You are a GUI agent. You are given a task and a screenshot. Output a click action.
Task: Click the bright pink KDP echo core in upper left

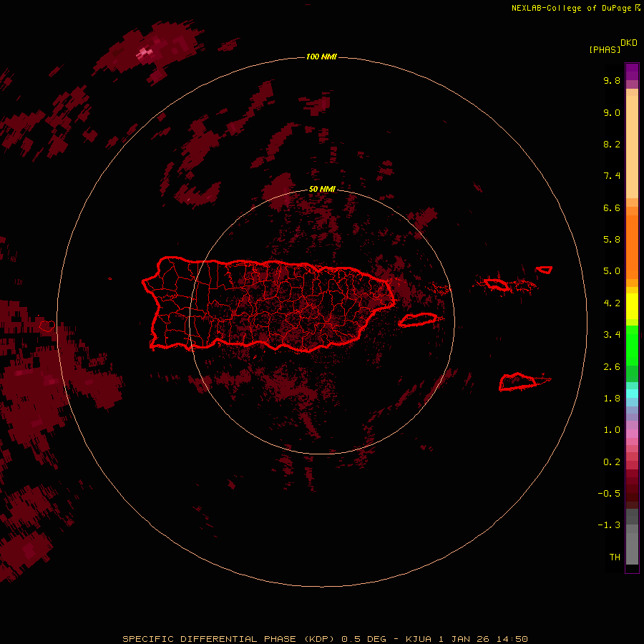coord(144,54)
